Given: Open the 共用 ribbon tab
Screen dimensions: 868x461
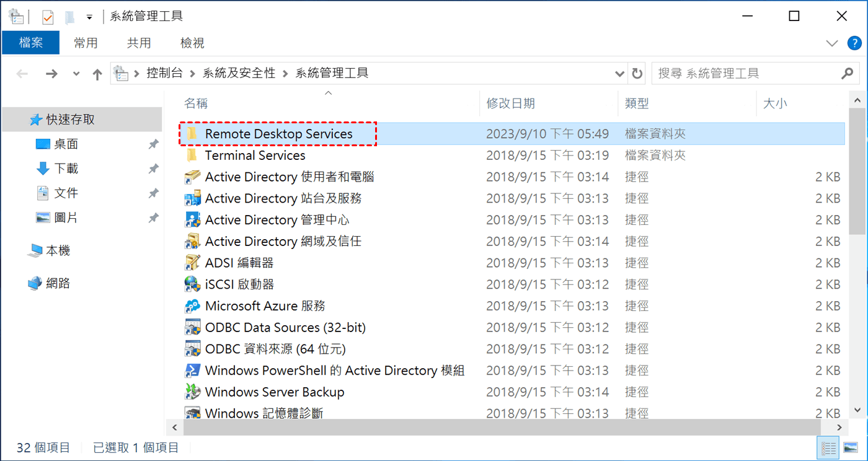Looking at the screenshot, I should [x=139, y=43].
